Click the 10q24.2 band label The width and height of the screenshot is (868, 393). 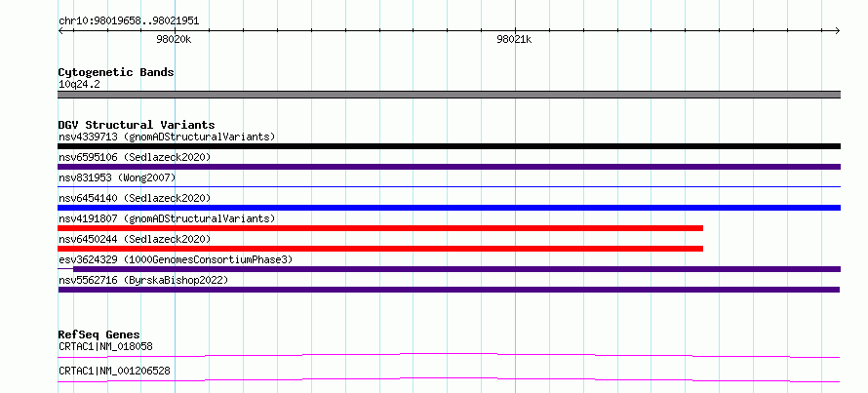tap(79, 85)
